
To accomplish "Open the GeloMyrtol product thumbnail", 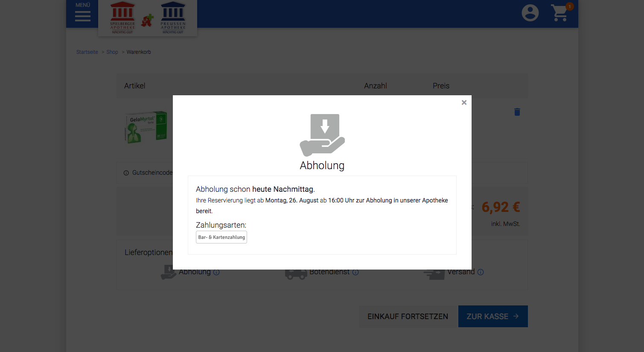I will point(146,127).
